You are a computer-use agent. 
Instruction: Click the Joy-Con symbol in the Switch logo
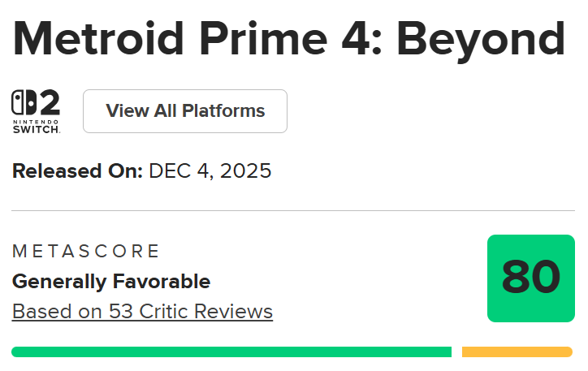point(23,104)
